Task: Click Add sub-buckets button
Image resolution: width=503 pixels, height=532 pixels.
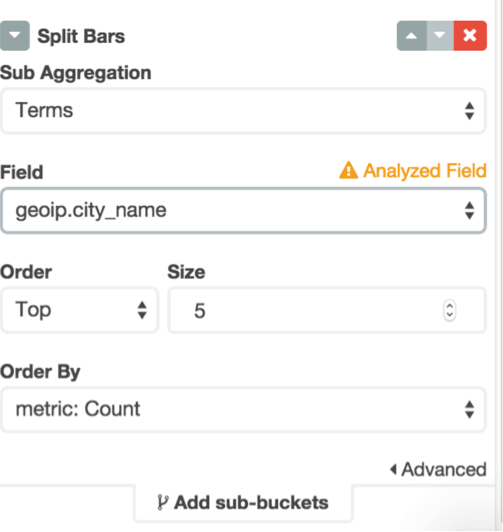Action: (x=243, y=502)
